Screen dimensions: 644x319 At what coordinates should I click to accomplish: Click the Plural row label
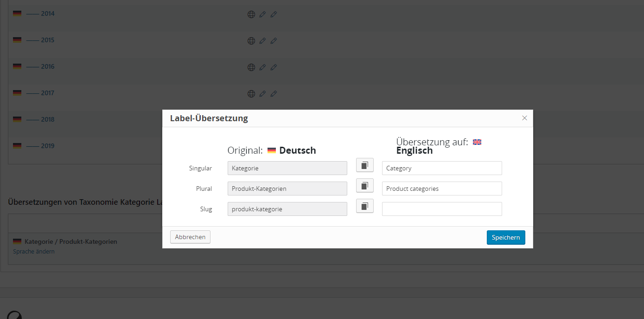[x=204, y=189]
